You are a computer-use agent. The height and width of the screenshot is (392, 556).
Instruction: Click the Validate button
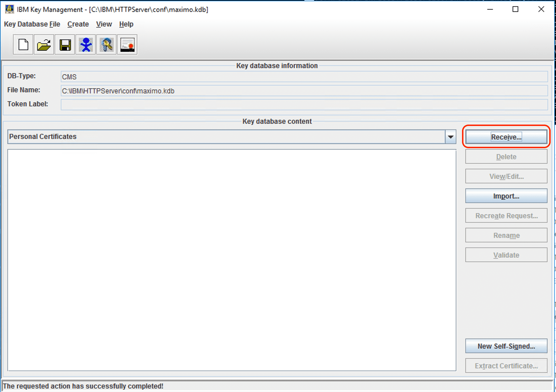506,255
